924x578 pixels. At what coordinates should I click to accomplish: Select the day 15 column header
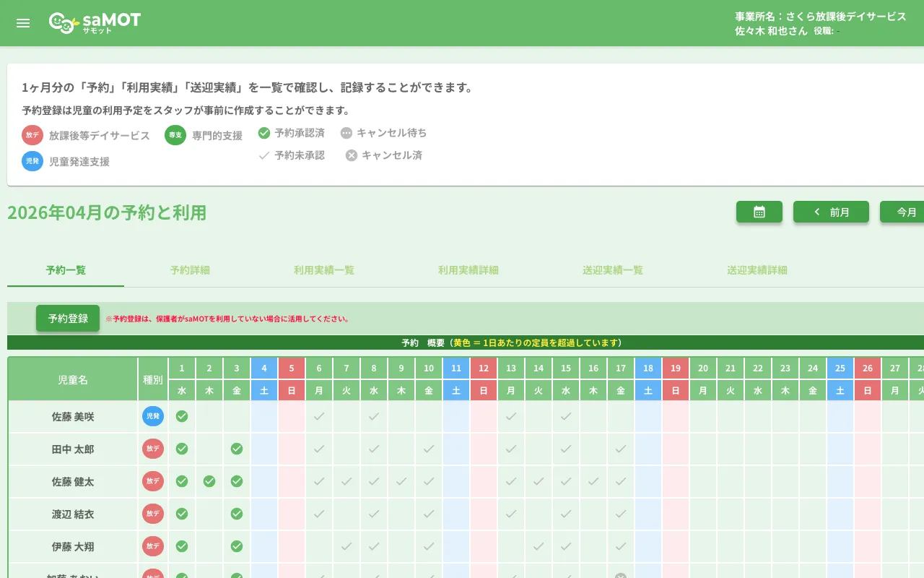click(x=565, y=368)
